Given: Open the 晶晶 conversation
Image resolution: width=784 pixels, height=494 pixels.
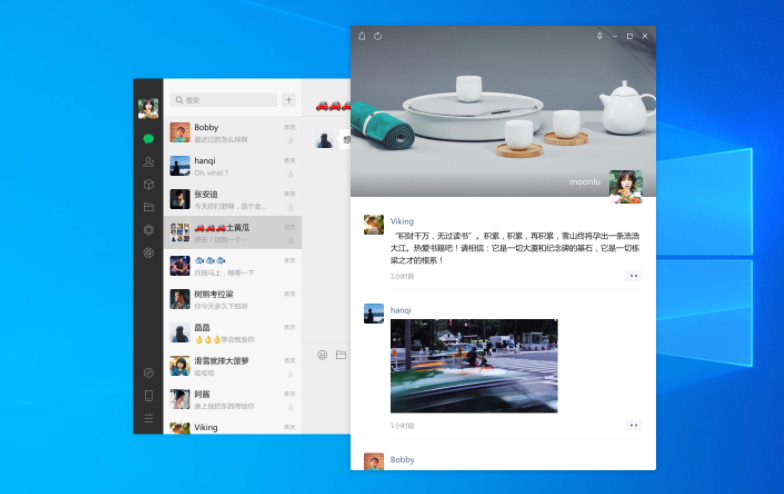Looking at the screenshot, I should pyautogui.click(x=232, y=332).
